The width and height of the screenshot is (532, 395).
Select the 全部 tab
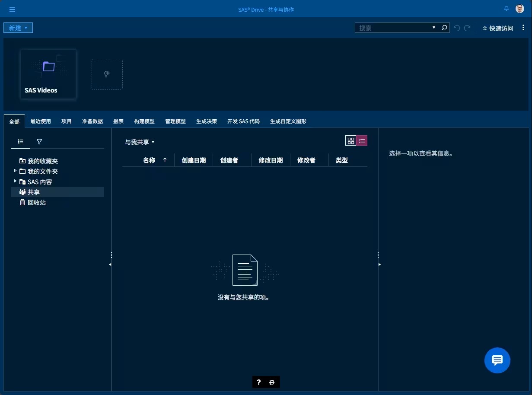(x=14, y=121)
